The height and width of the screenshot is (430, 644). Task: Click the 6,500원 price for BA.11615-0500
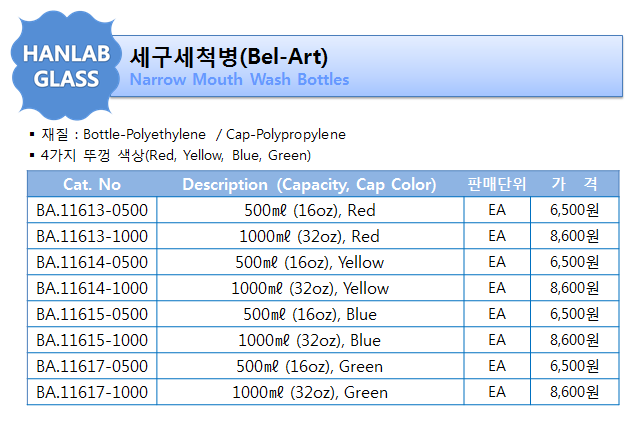point(575,314)
